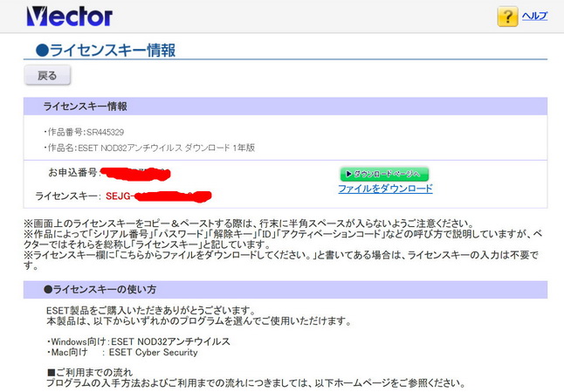Click the お申込番号 label
Viewport: 564px width, 392px height.
[72, 173]
